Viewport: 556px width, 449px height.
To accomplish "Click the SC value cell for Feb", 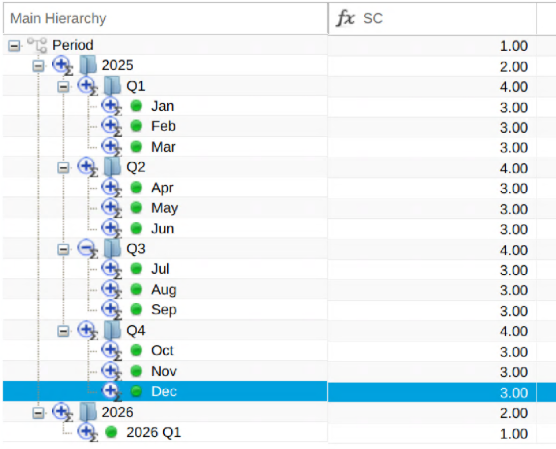I will coord(432,127).
